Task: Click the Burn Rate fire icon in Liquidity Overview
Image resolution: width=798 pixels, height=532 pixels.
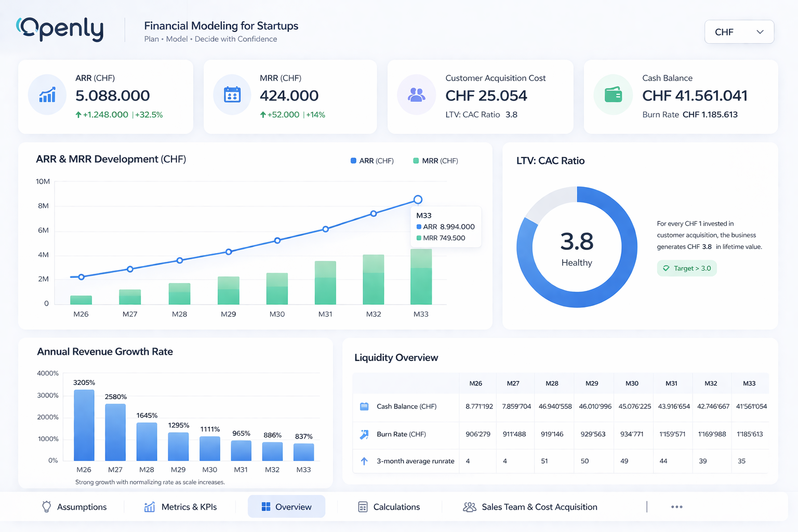Action: [x=364, y=434]
